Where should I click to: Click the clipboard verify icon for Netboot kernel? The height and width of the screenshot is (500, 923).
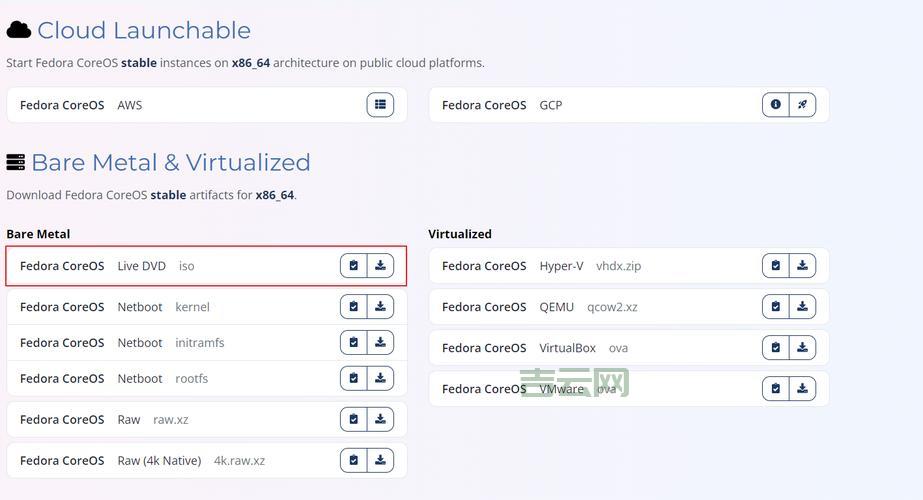(x=354, y=307)
